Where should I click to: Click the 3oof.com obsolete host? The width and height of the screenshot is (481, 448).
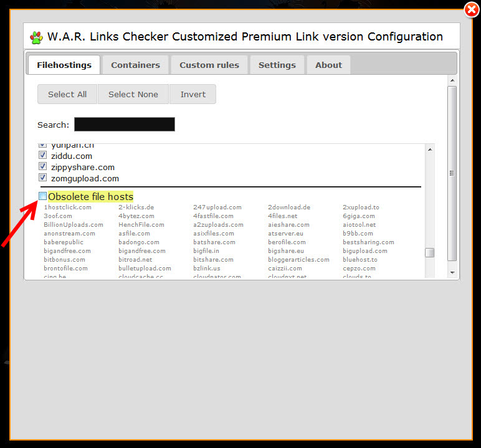pos(58,216)
